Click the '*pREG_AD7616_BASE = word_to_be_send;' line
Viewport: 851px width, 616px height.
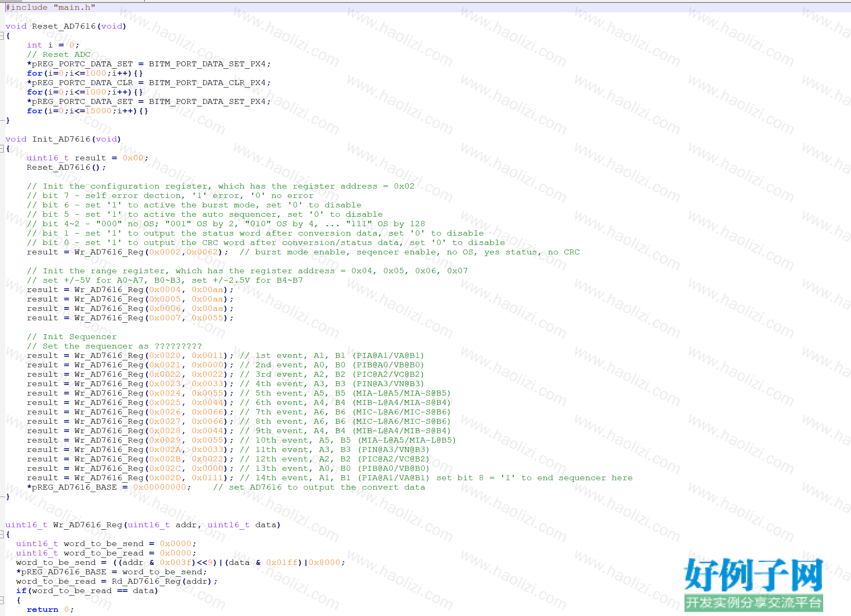pyautogui.click(x=112, y=572)
